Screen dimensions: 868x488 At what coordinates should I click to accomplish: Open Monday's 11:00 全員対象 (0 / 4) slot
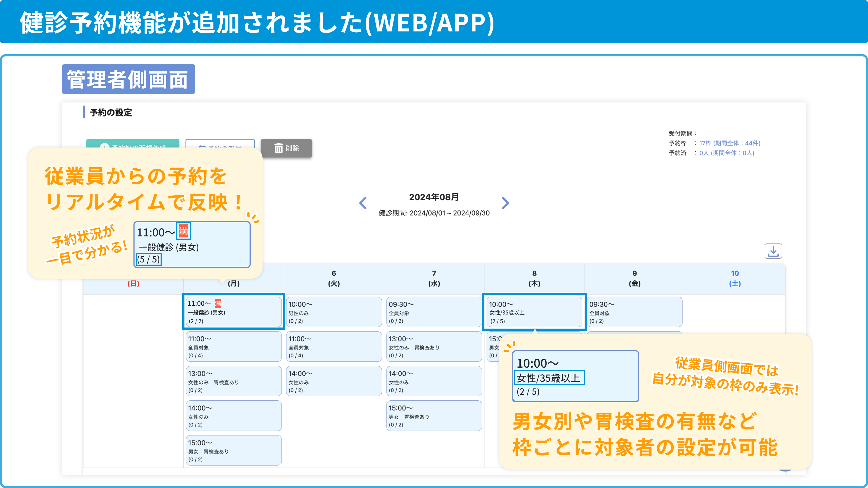(234, 346)
